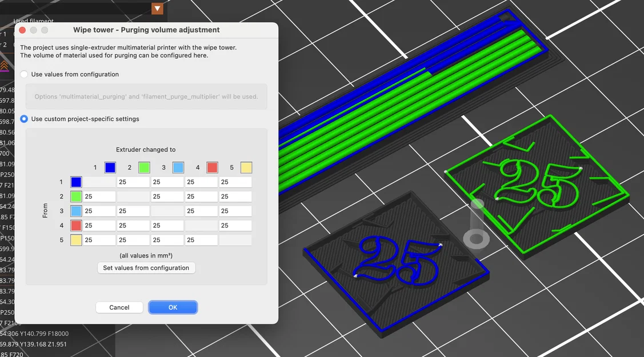Click the blue swatch in From row 1
The height and width of the screenshot is (357, 644).
[76, 182]
